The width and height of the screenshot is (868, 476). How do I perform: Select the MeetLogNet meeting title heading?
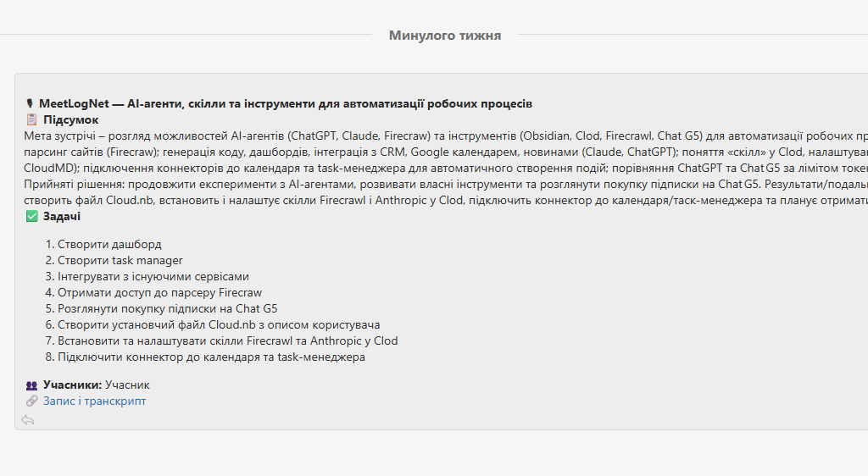(x=286, y=103)
